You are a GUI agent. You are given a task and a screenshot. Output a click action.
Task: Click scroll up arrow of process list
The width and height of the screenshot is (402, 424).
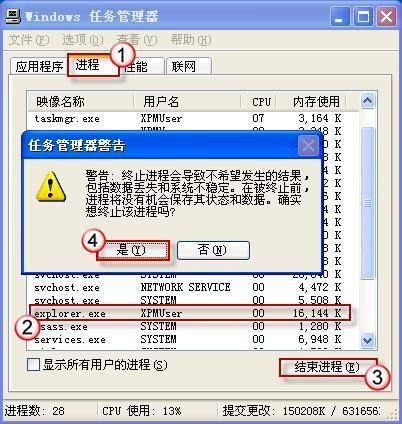click(368, 101)
